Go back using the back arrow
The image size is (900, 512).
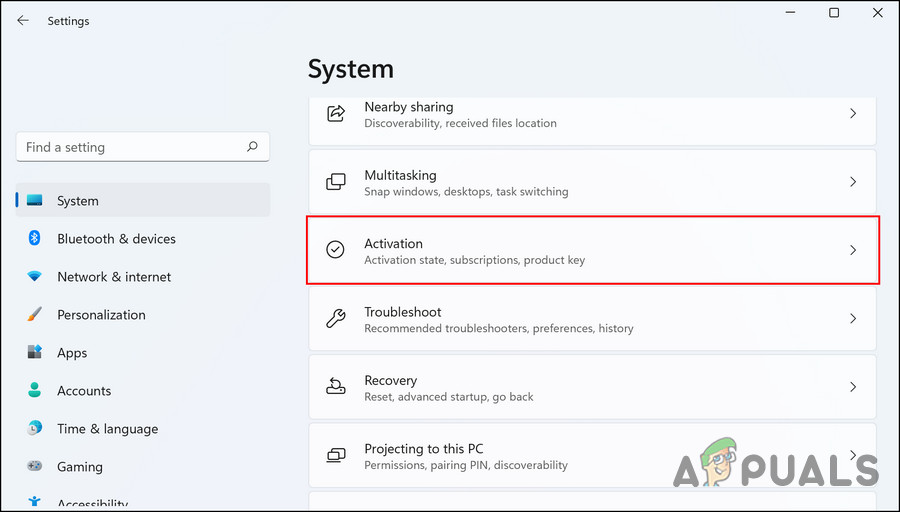[23, 21]
